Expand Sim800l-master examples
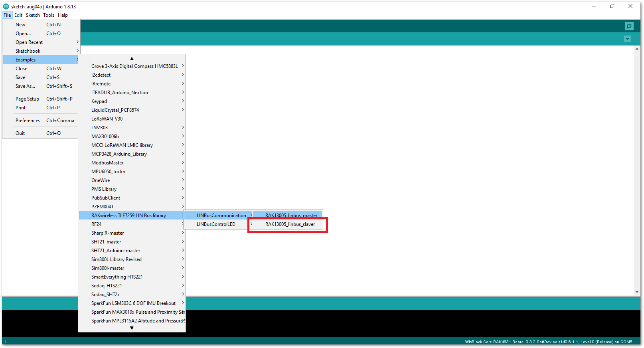 [x=132, y=268]
